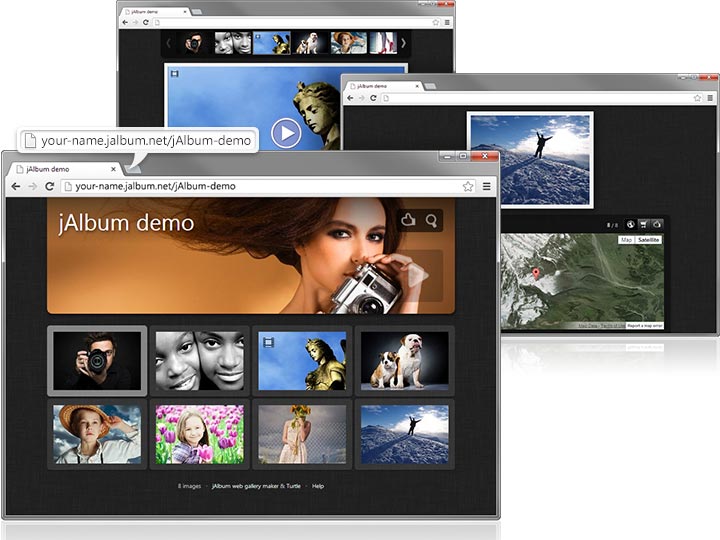720x540 pixels.
Task: Click the globe map icon above the map
Action: (x=630, y=224)
